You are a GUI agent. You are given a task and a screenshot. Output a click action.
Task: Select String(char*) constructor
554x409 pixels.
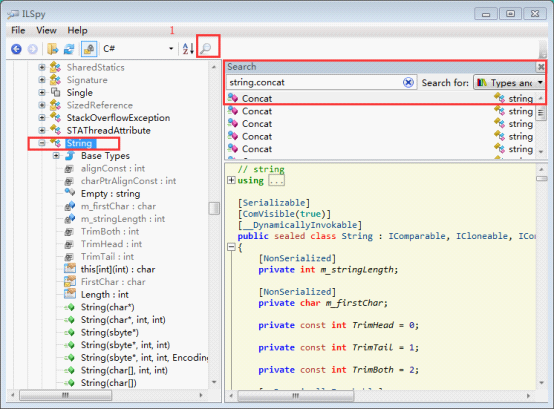pyautogui.click(x=107, y=307)
